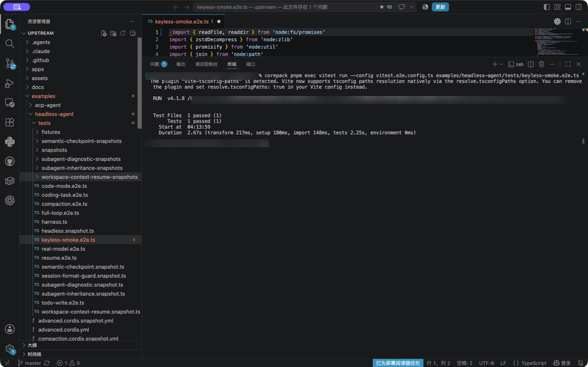Collapse the UPSTREAM root section

point(41,33)
